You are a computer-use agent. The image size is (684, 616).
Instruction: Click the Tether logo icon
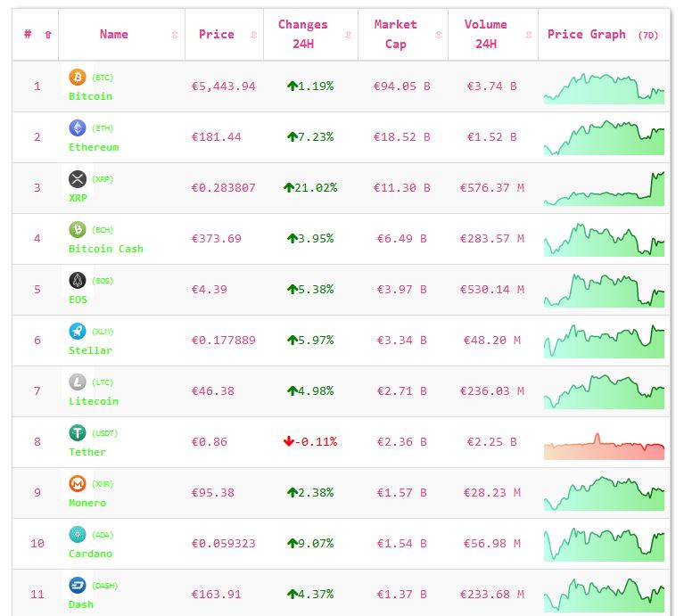[78, 433]
